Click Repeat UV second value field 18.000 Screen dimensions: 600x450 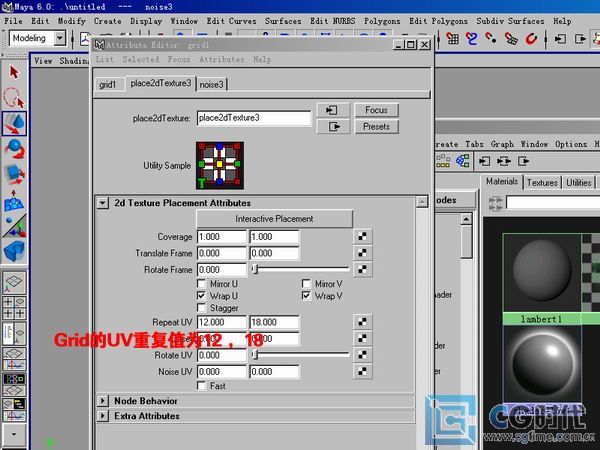point(274,322)
